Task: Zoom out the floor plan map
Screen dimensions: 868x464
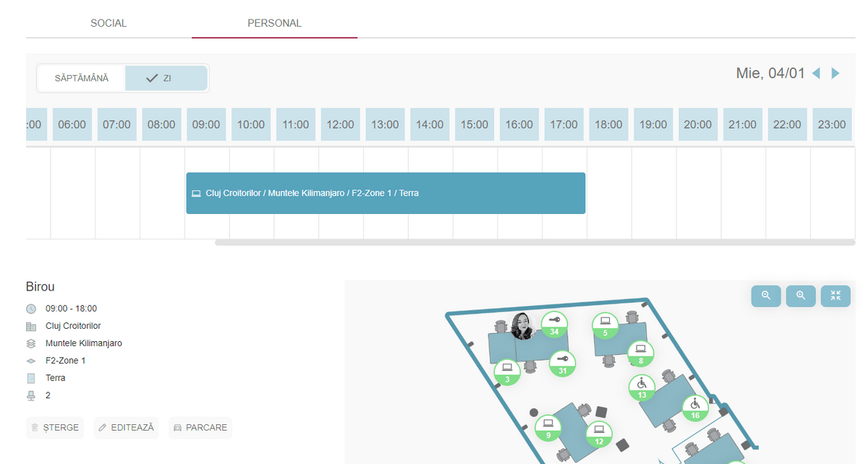Action: pos(766,296)
